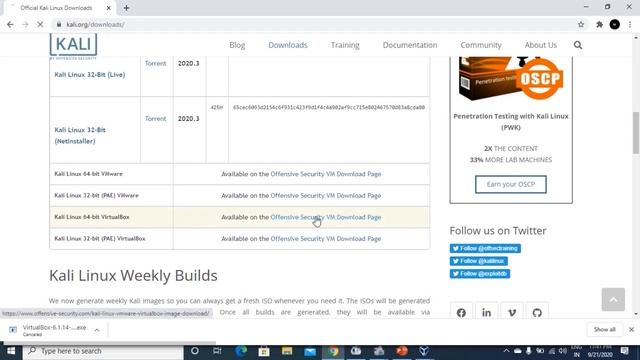Viewport: 640px width, 360px height.
Task: Open Microsoft Store from the taskbar
Action: [264, 351]
